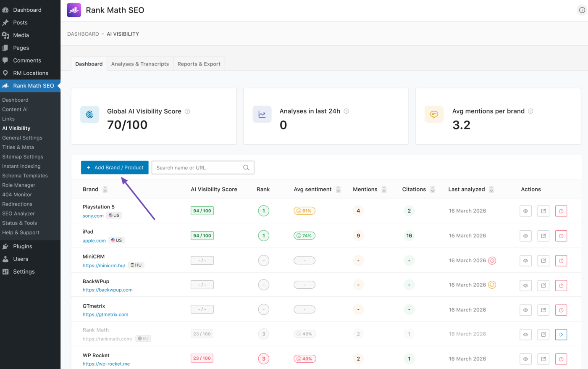Click the eye icon for WP Rocket row
Screen dimensions: 588x369
point(525,359)
